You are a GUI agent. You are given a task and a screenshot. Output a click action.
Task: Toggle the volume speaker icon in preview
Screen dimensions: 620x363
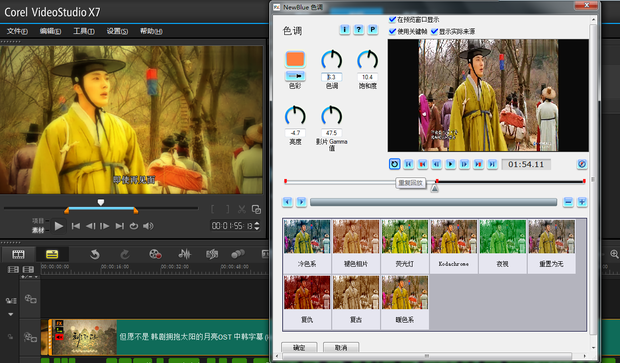coord(148,226)
